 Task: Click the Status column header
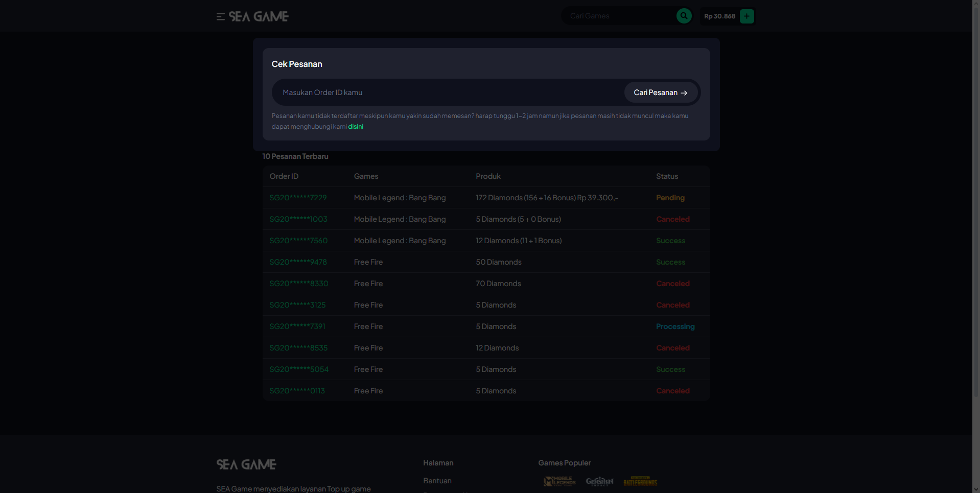(667, 176)
